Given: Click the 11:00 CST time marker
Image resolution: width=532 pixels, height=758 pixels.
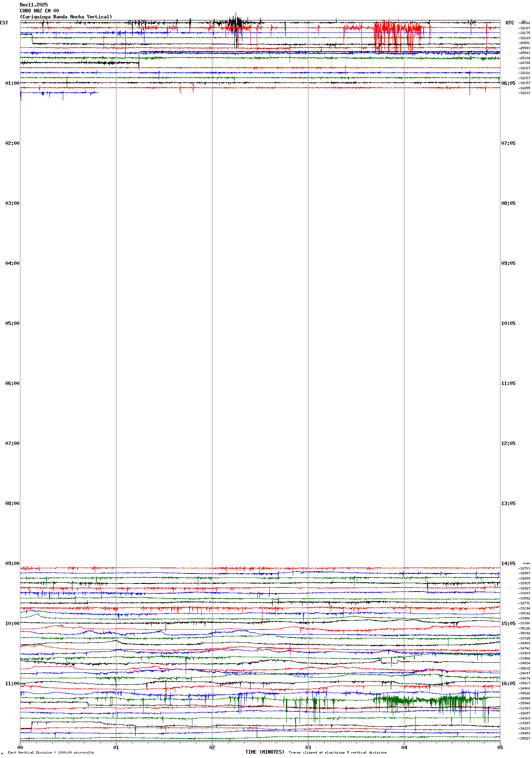Looking at the screenshot, I should point(12,684).
